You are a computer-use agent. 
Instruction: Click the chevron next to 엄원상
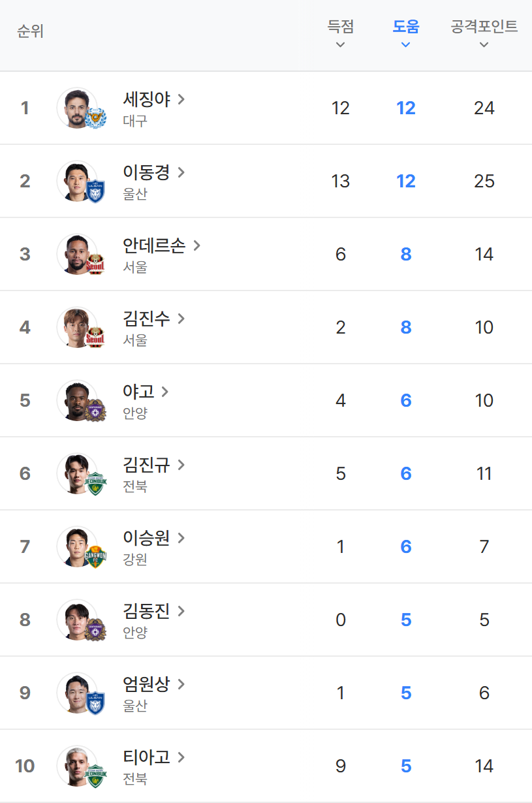[x=181, y=684]
